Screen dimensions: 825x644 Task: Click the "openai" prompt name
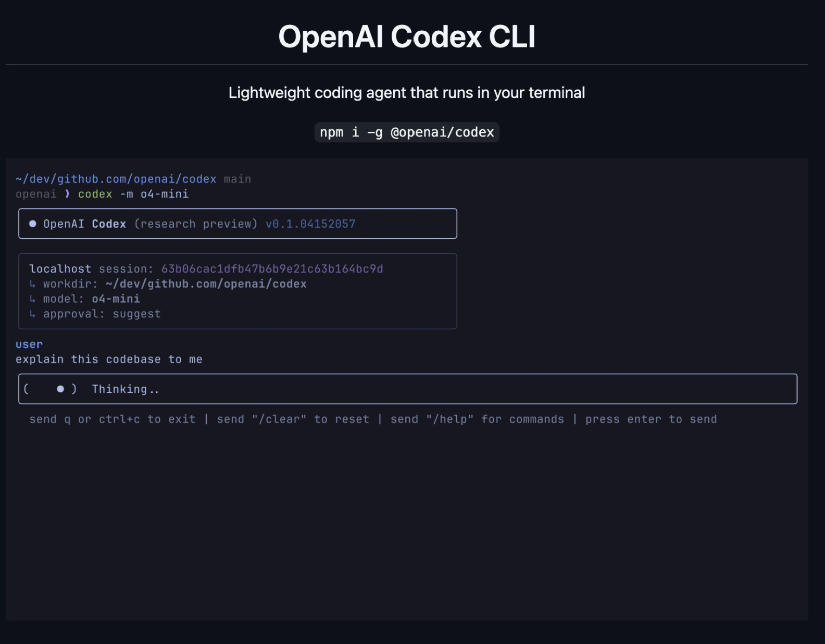(x=36, y=194)
